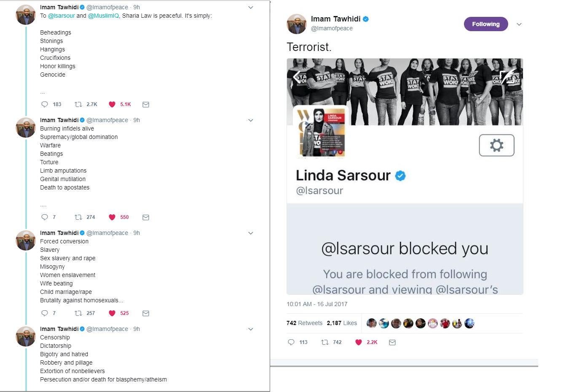The width and height of the screenshot is (579, 392).
Task: Reply to tweet with 113 replies
Action: pos(291,342)
